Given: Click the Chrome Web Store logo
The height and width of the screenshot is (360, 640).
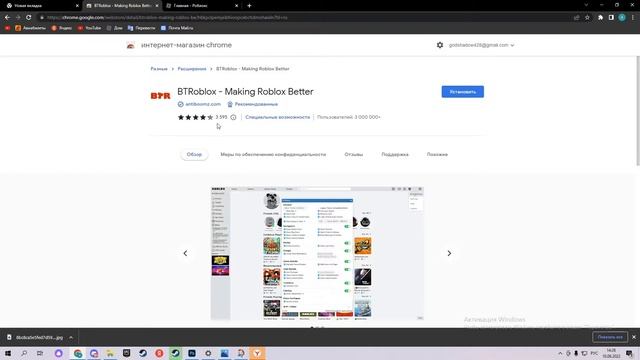Looking at the screenshot, I should coord(131,45).
